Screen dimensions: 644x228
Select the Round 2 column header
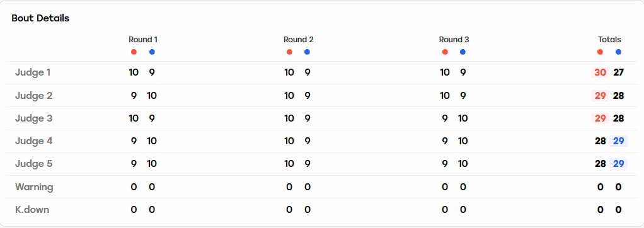point(299,40)
